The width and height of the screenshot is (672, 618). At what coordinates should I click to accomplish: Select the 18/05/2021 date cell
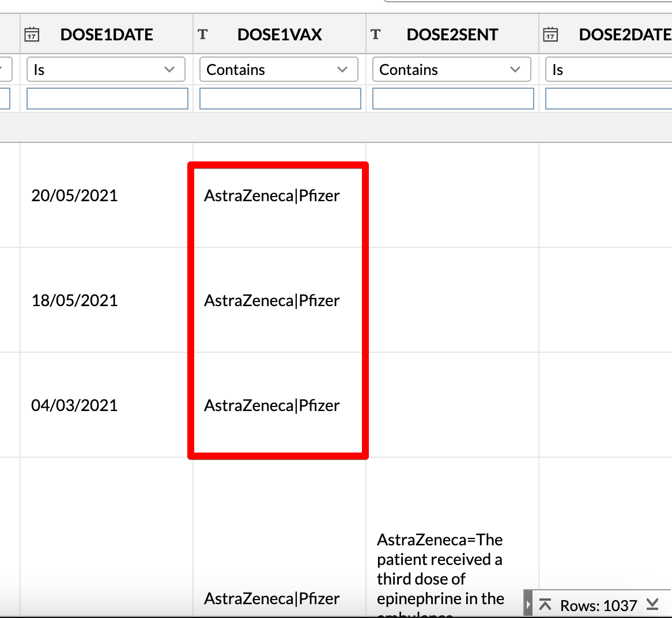coord(107,300)
